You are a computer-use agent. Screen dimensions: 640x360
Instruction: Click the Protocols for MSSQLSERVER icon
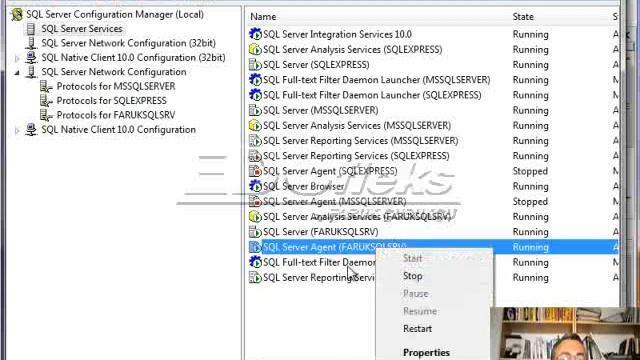(x=46, y=87)
